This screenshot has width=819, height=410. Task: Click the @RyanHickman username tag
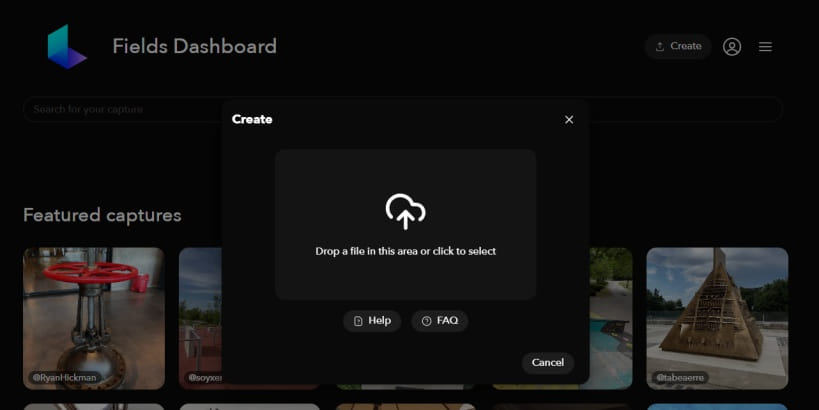[x=64, y=377]
